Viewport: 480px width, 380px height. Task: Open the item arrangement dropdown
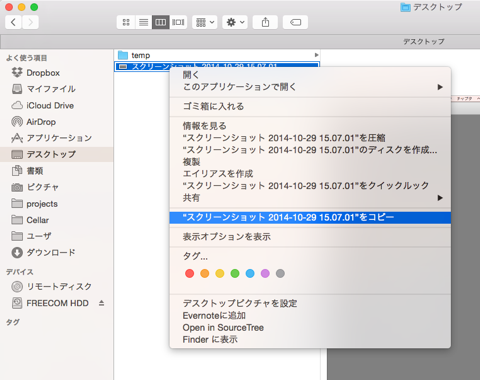point(205,22)
